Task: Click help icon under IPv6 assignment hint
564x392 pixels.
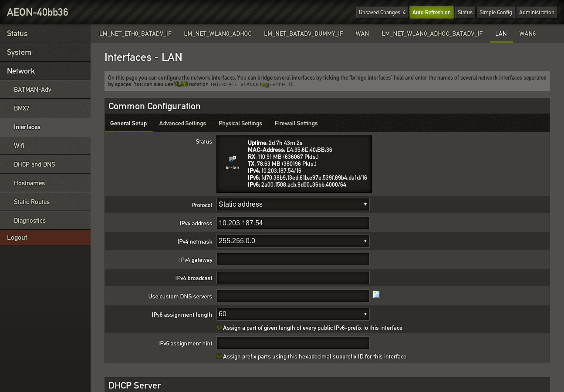Action: pyautogui.click(x=219, y=356)
